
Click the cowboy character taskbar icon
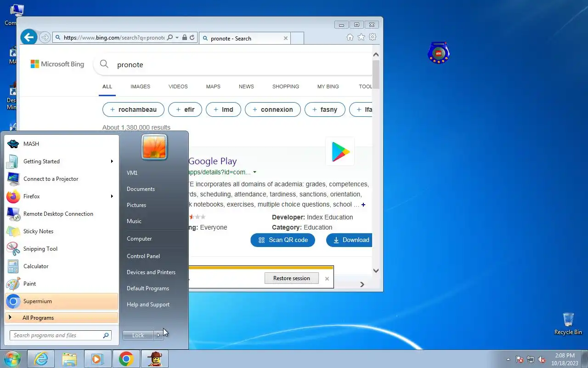click(155, 359)
